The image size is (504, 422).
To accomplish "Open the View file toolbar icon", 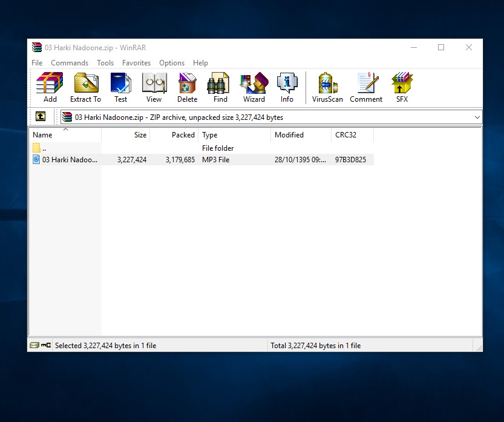I will (x=154, y=87).
